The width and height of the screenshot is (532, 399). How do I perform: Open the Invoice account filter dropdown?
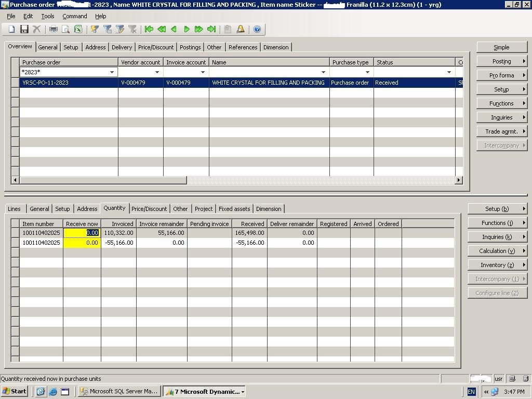click(x=203, y=72)
